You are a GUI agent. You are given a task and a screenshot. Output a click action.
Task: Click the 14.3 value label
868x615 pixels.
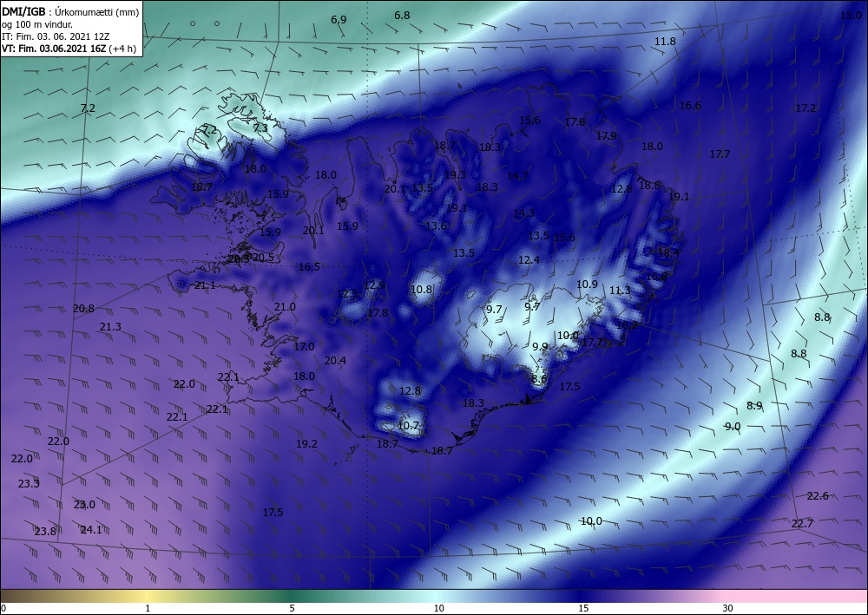[x=523, y=213]
